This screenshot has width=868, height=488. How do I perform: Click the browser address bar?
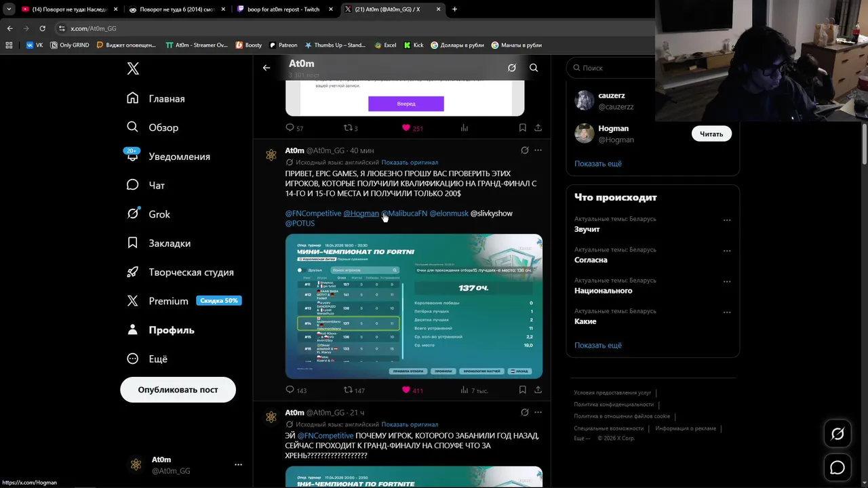(x=353, y=28)
